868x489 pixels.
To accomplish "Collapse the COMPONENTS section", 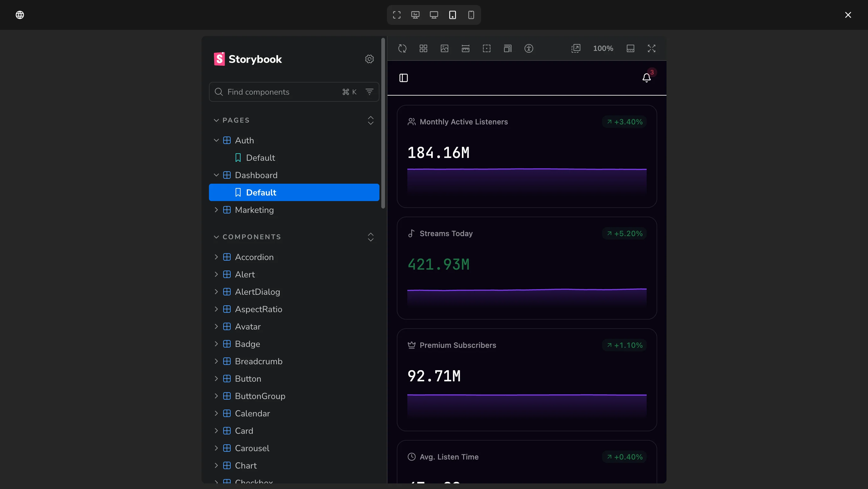I will click(248, 237).
